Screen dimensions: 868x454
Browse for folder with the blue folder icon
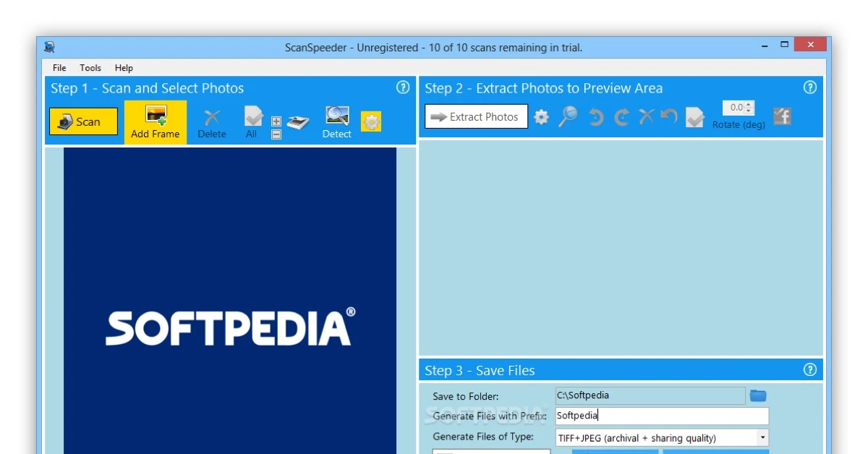[758, 395]
